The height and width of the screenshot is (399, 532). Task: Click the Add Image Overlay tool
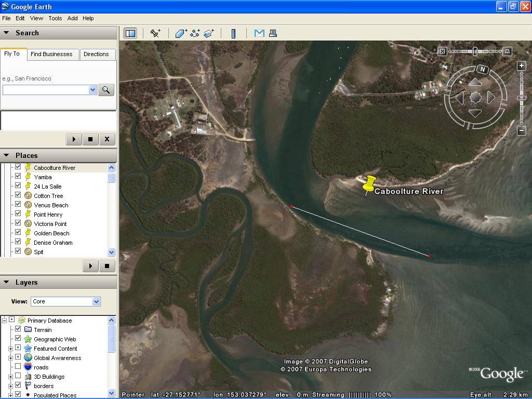pyautogui.click(x=209, y=33)
